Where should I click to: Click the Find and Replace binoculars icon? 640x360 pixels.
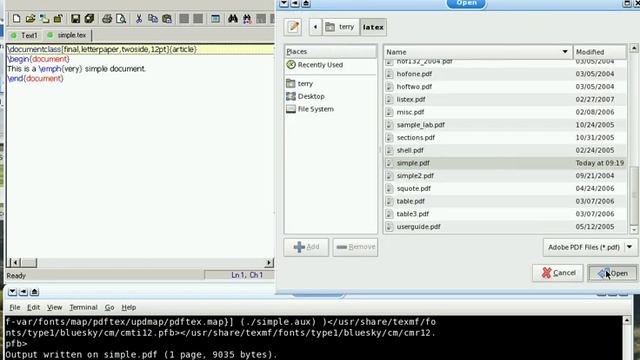point(247,18)
